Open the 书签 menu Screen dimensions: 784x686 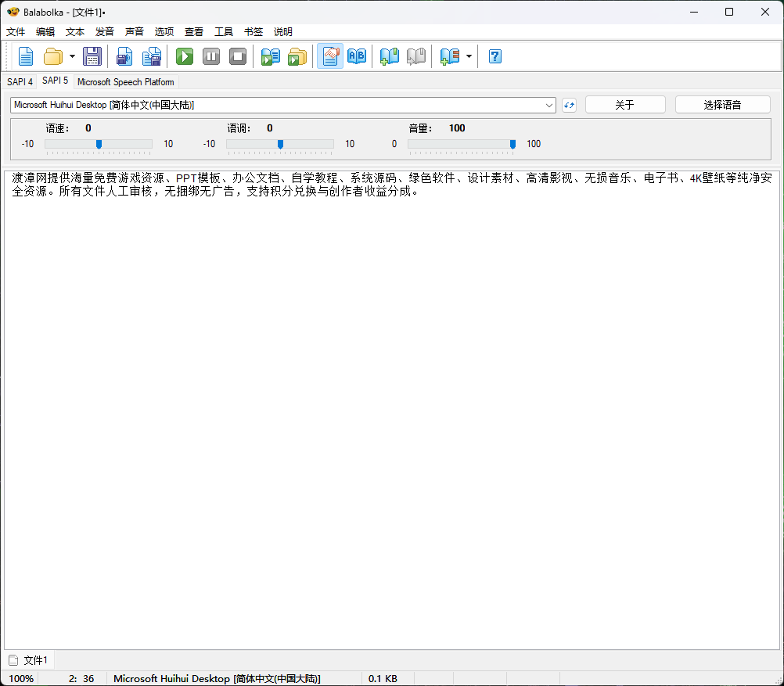(x=253, y=32)
